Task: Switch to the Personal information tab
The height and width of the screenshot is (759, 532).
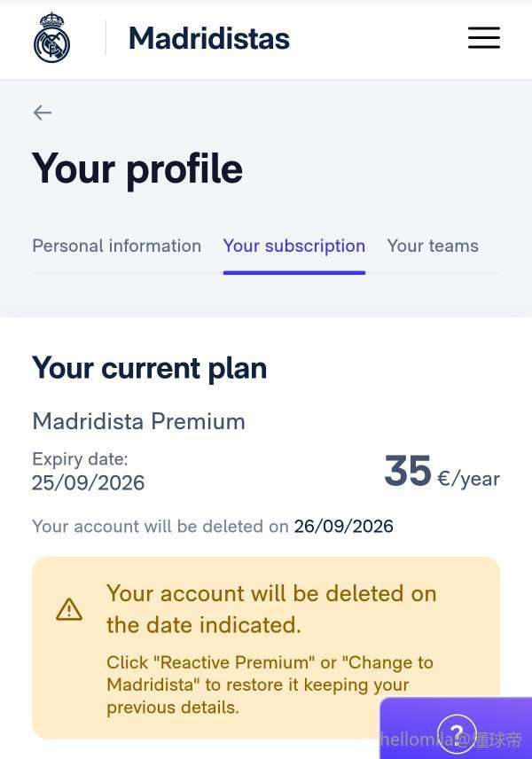Action: click(x=116, y=246)
